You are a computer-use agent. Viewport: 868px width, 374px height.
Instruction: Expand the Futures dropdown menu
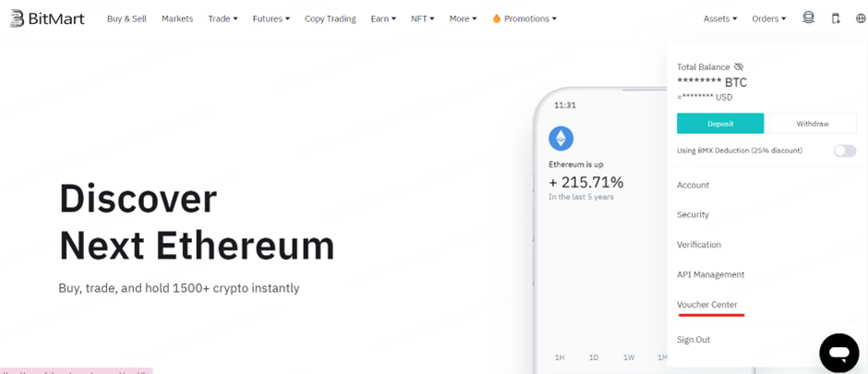(x=271, y=18)
